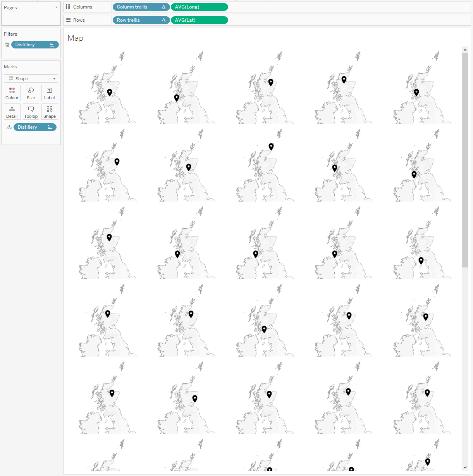Open the Size marks card

pos(31,93)
